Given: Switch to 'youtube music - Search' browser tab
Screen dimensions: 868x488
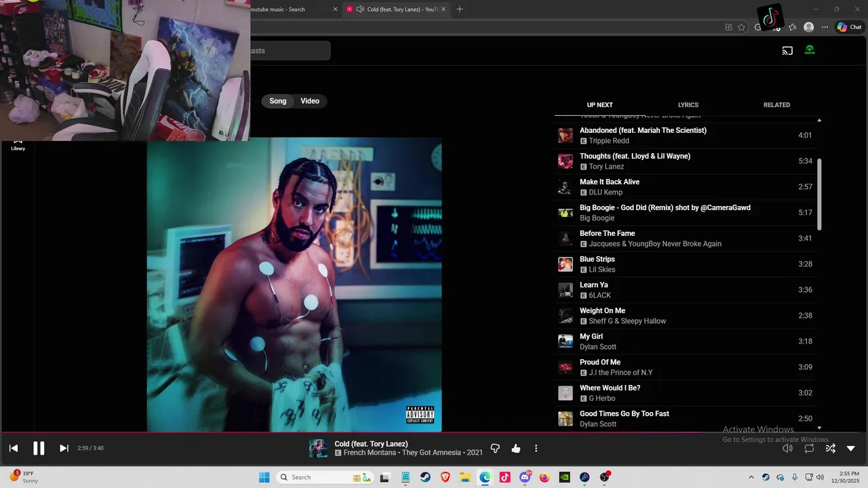Looking at the screenshot, I should coord(288,9).
